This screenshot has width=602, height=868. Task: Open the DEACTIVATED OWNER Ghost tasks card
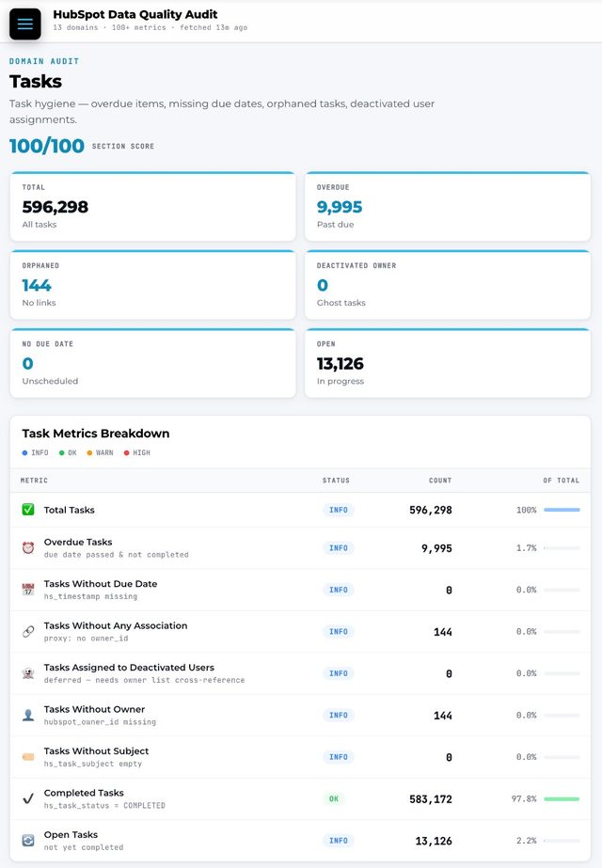click(448, 285)
